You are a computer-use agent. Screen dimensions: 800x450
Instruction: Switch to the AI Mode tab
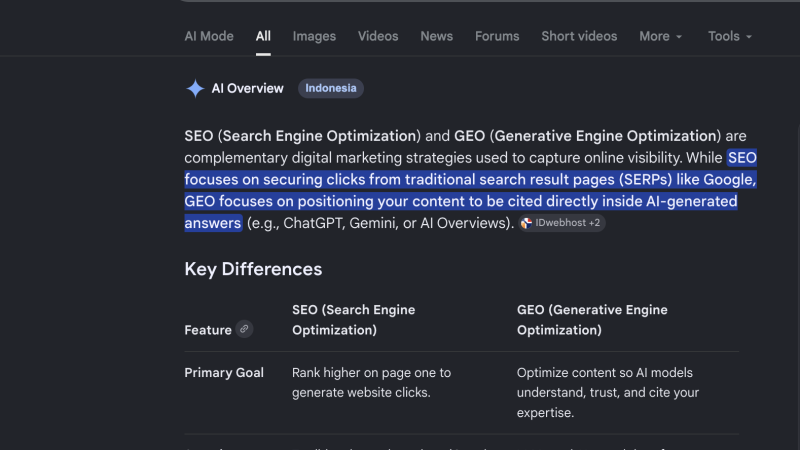tap(209, 36)
